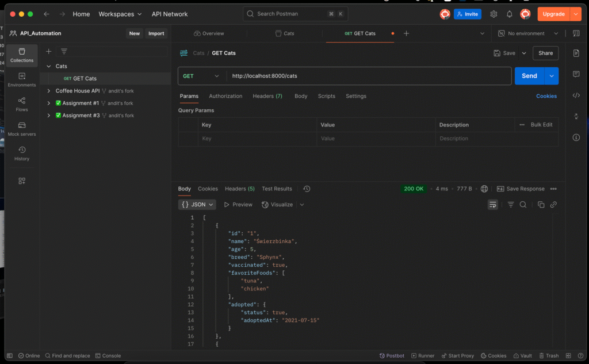
Task: Click the plus icon to create collection
Action: coord(48,51)
